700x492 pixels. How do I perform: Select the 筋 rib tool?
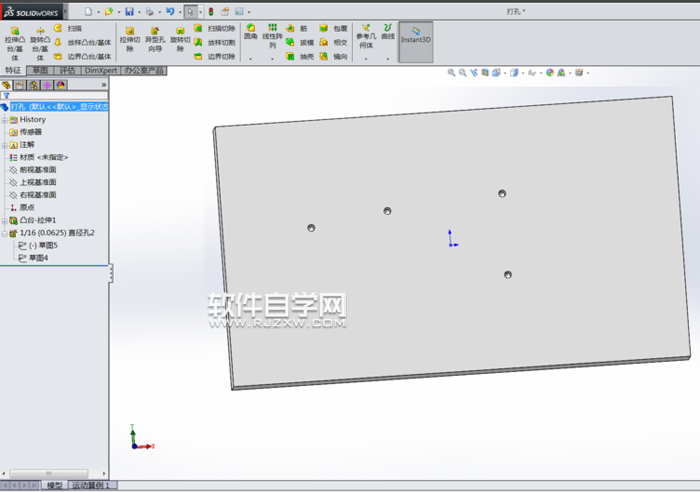point(297,28)
